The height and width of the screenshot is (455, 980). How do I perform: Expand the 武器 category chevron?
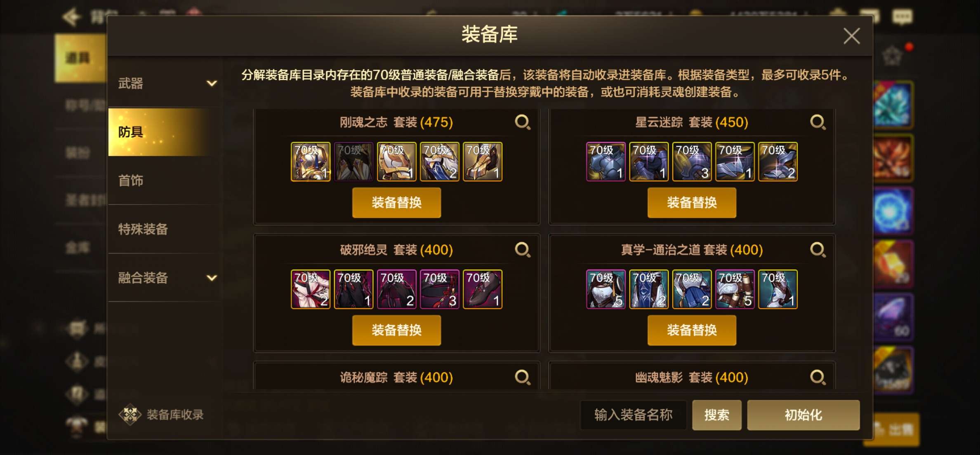point(212,84)
